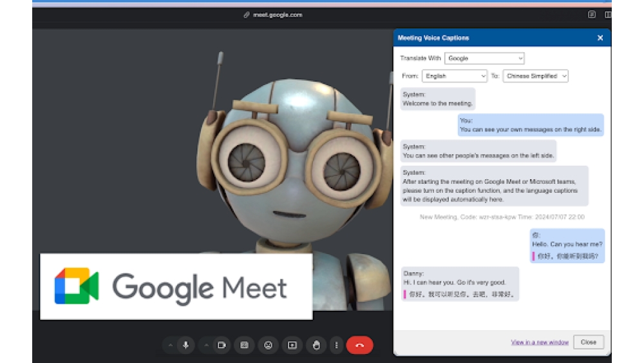Click the meet.google.com address bar

(x=277, y=15)
